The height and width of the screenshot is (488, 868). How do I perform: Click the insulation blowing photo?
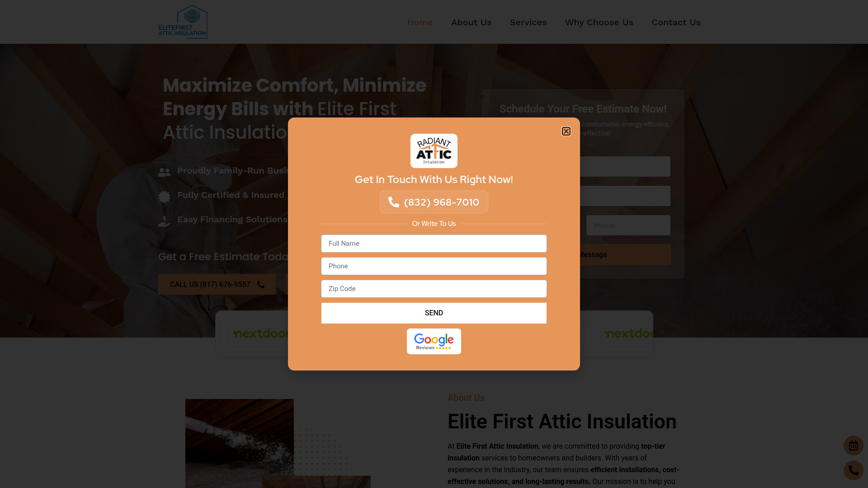[x=240, y=443]
